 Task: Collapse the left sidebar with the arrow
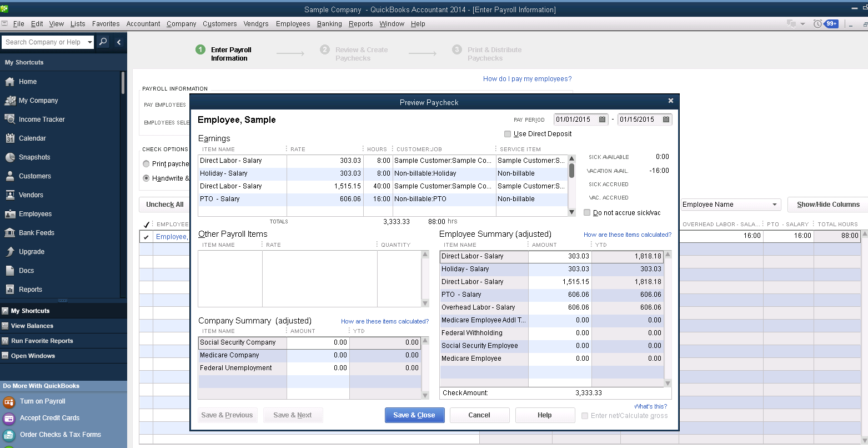tap(119, 42)
